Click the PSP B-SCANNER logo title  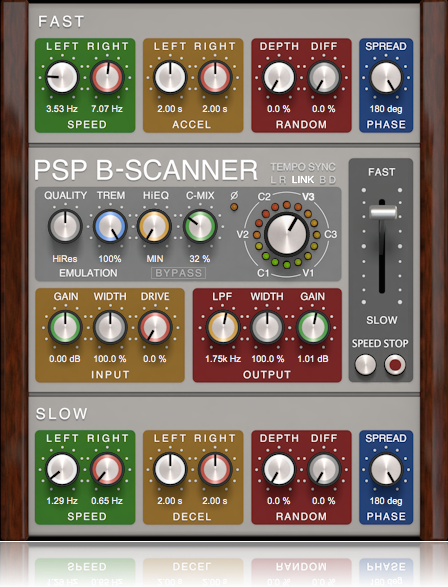pos(146,170)
